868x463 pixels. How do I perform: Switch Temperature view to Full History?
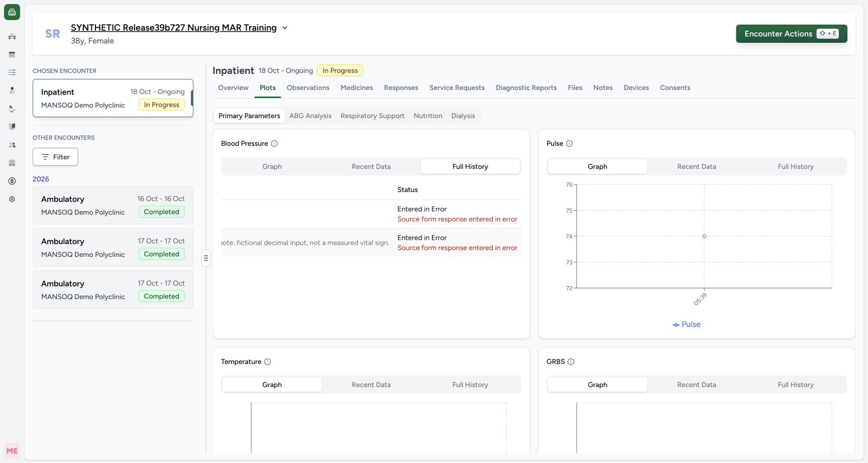(470, 385)
